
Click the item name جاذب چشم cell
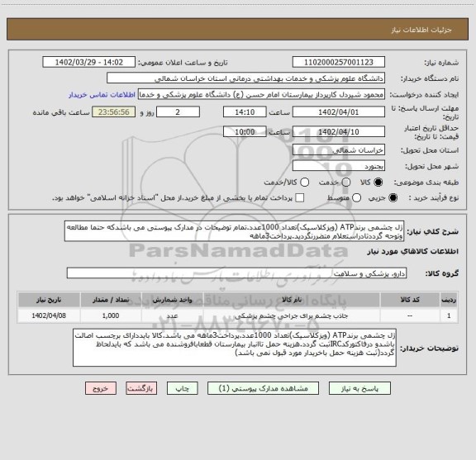tap(292, 315)
